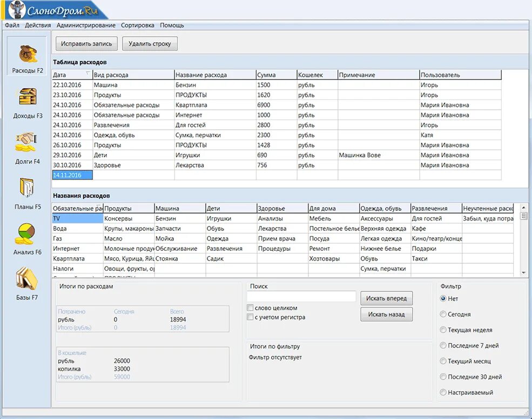Click the Вид расхода column header

(x=134, y=75)
